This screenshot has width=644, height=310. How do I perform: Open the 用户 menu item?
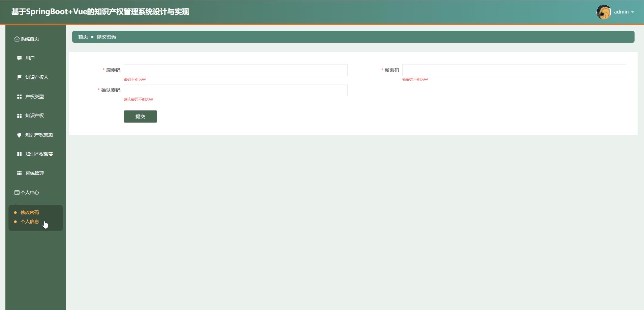tap(36, 58)
